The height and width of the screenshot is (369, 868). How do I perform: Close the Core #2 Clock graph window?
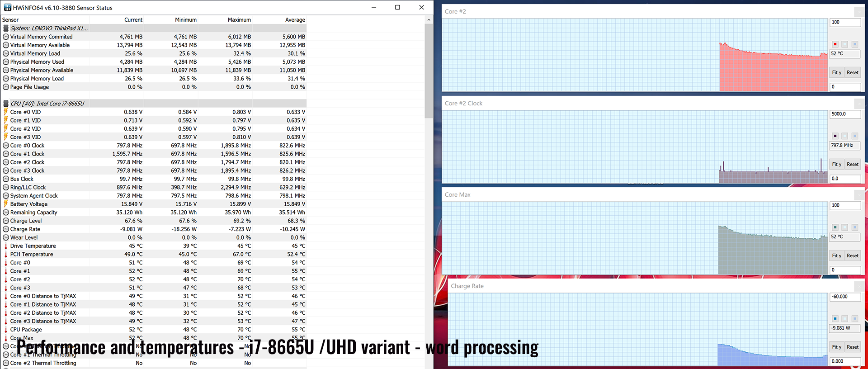[x=859, y=104]
